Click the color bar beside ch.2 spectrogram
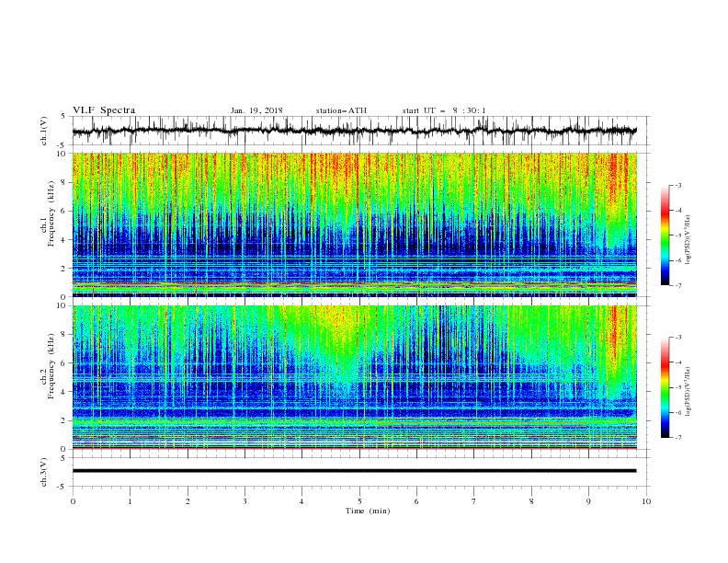The width and height of the screenshot is (728, 563). tap(665, 387)
